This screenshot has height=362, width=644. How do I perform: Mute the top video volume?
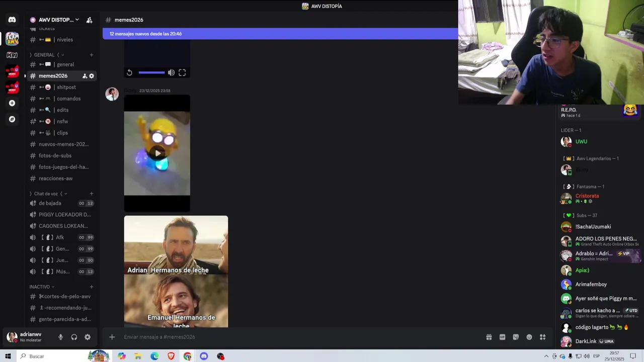point(171,72)
